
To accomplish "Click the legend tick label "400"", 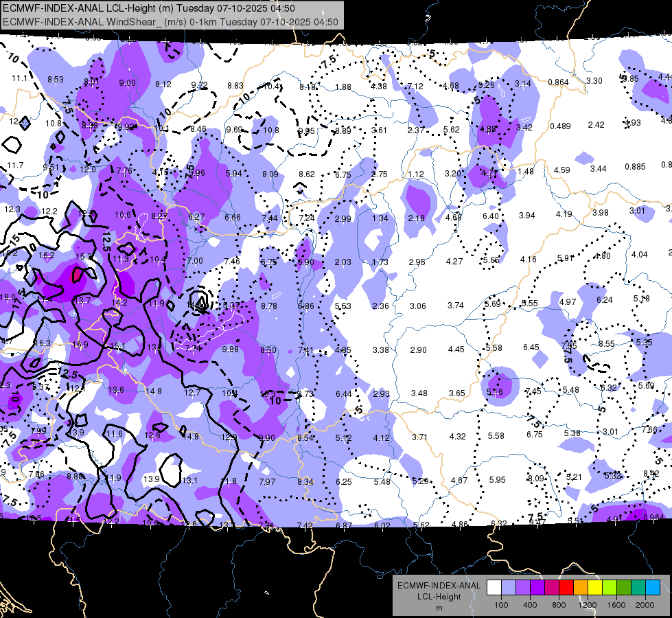I will (x=530, y=605).
